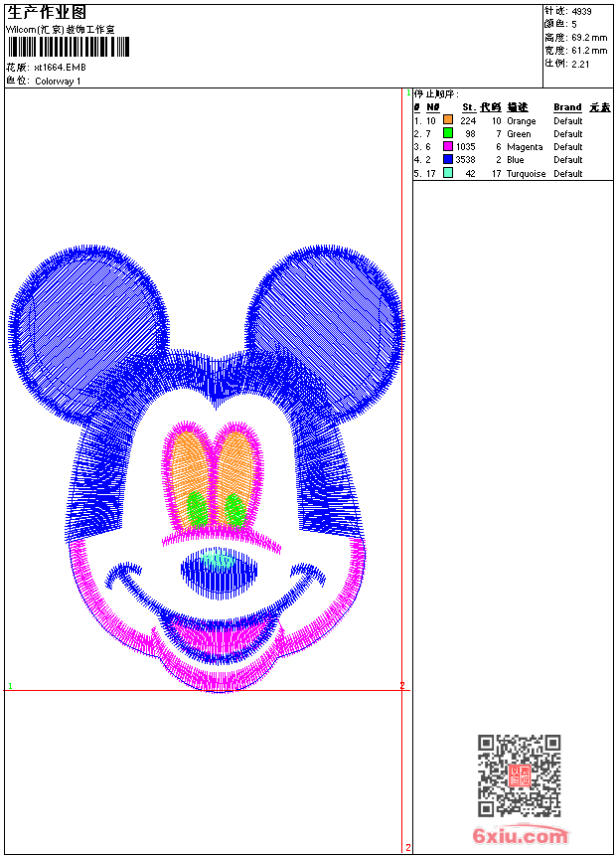Click the 停止顺序 heading
Screen dimensions: 616x855
pos(436,94)
